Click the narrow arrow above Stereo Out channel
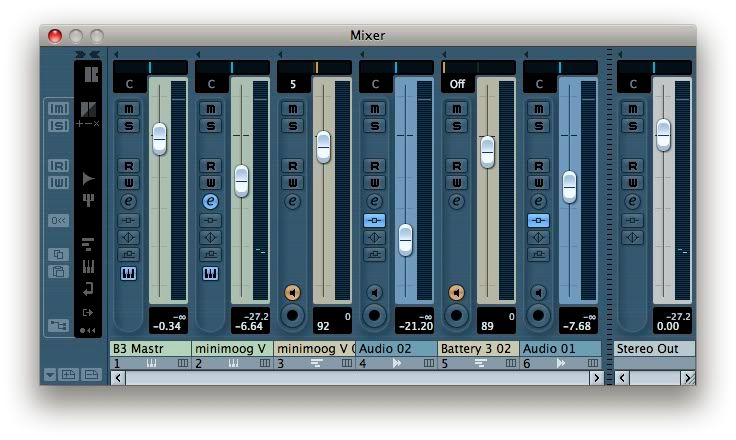 [620, 54]
